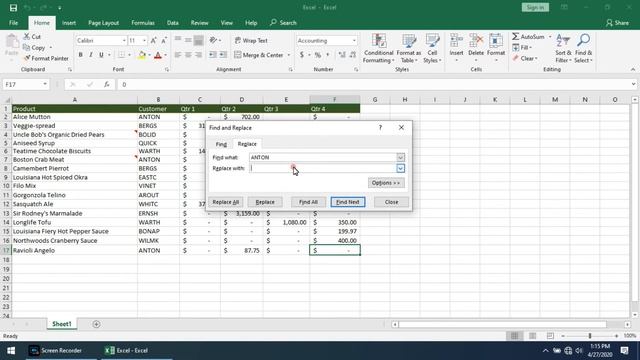
Task: Click the Replace with input field
Action: pos(322,168)
